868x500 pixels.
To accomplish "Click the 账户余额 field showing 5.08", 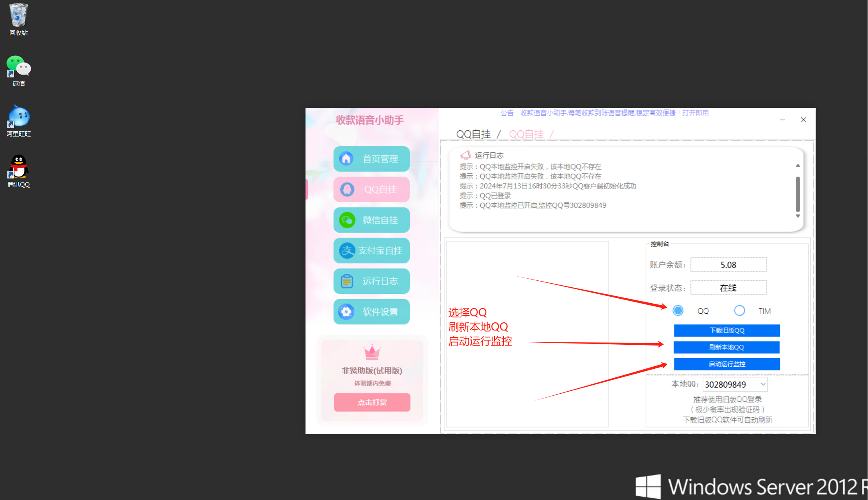I will [728, 265].
